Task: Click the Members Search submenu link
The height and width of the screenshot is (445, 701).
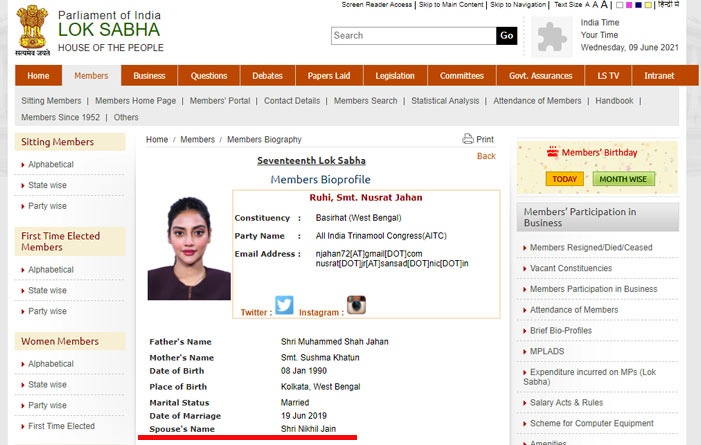Action: [x=366, y=101]
